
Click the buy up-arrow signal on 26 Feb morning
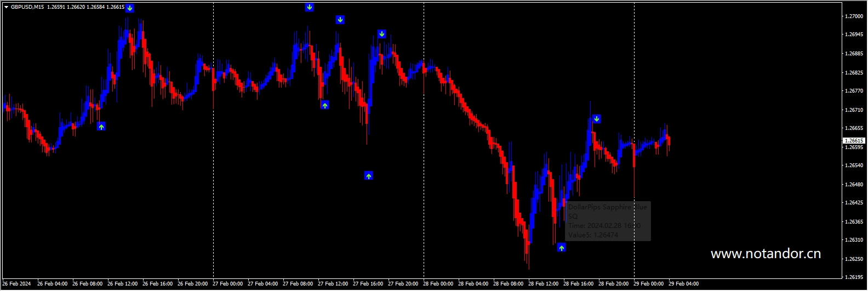pyautogui.click(x=101, y=127)
